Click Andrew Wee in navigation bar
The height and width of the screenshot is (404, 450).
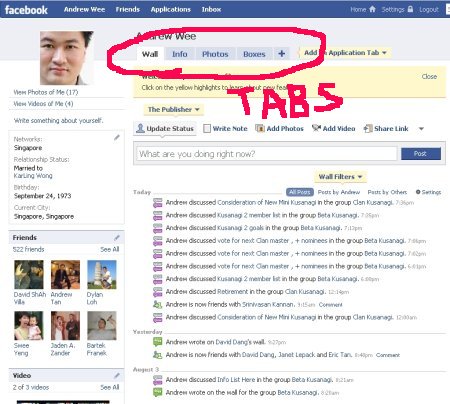[x=84, y=9]
